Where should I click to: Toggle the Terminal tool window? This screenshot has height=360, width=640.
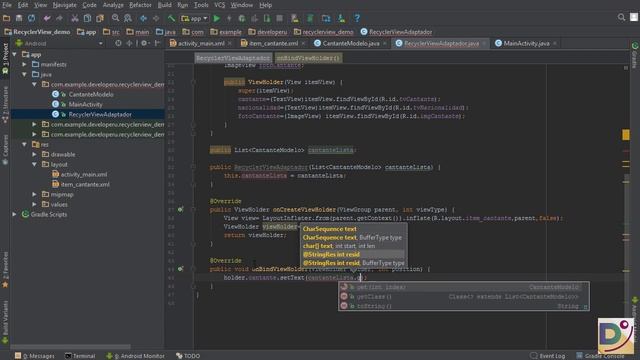pos(80,356)
